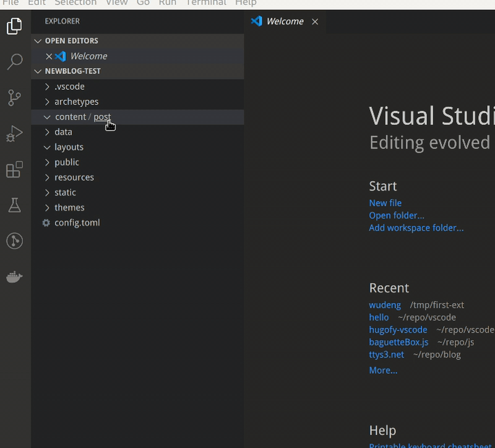The image size is (495, 448).
Task: Open recent project baguetteBox.js
Action: (398, 342)
